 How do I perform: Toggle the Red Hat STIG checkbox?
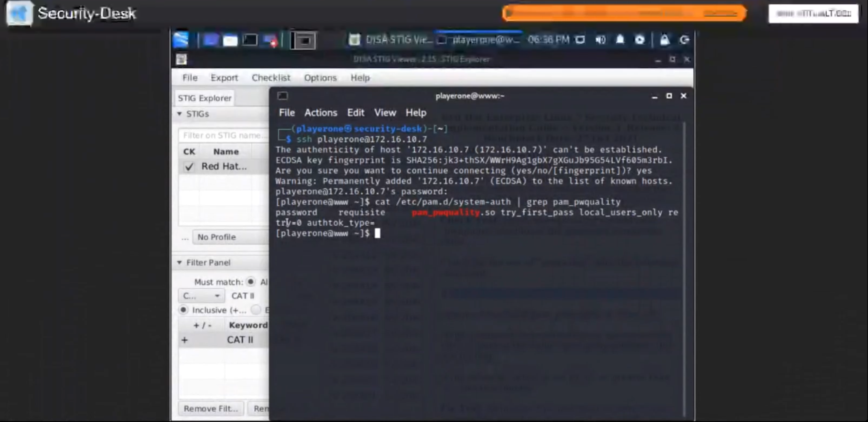point(189,166)
